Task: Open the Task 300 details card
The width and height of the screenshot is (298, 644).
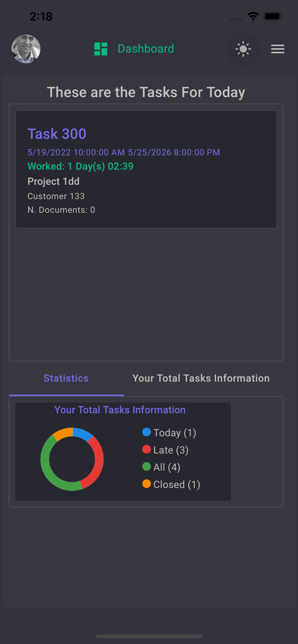Action: (146, 169)
